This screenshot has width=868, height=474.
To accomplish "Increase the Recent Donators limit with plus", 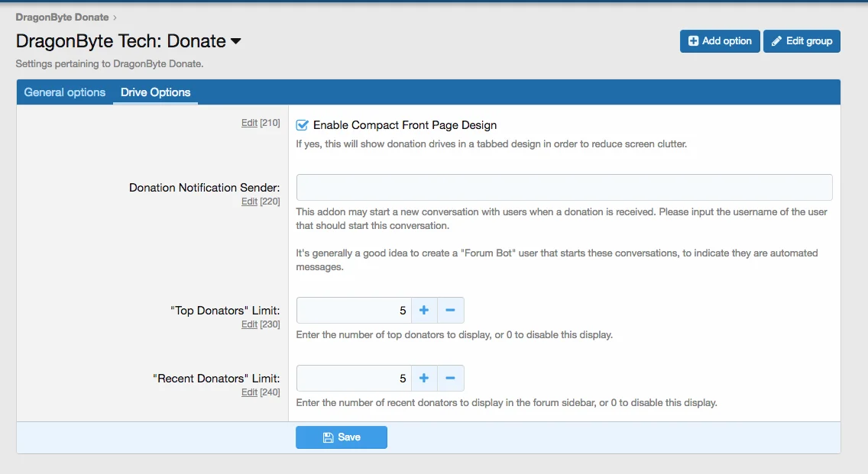I will [x=424, y=379].
